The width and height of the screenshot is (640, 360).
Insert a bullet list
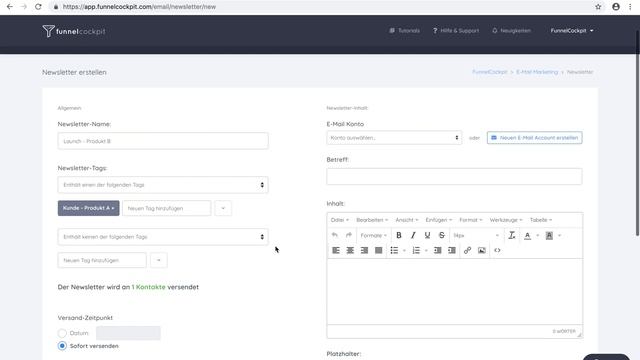click(x=394, y=250)
